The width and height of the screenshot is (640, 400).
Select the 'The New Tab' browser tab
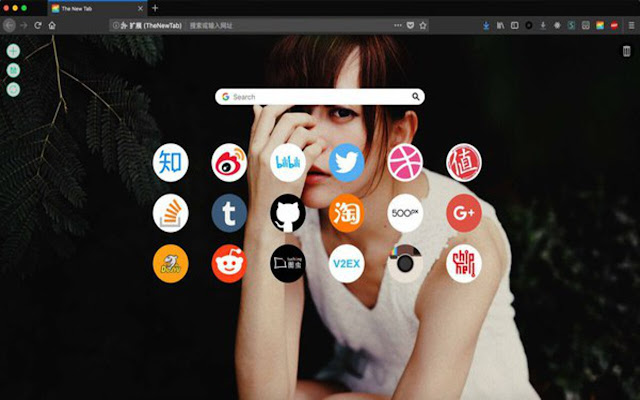click(98, 8)
